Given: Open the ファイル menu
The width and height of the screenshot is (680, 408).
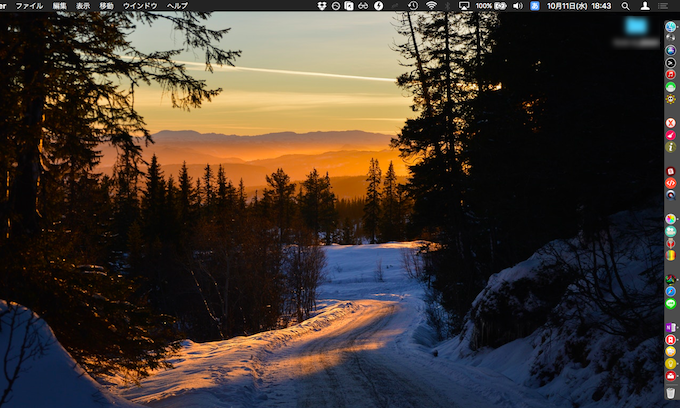Looking at the screenshot, I should [x=29, y=6].
